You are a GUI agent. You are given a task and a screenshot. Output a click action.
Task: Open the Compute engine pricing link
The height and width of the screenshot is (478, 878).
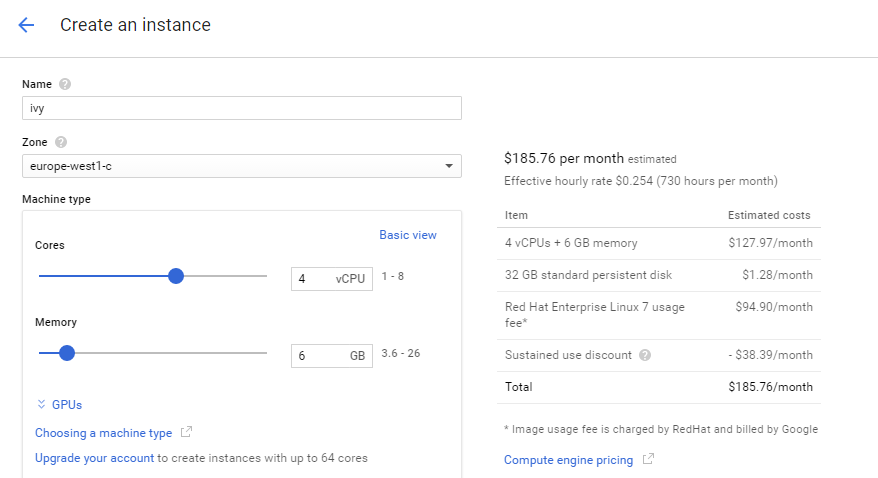click(568, 460)
